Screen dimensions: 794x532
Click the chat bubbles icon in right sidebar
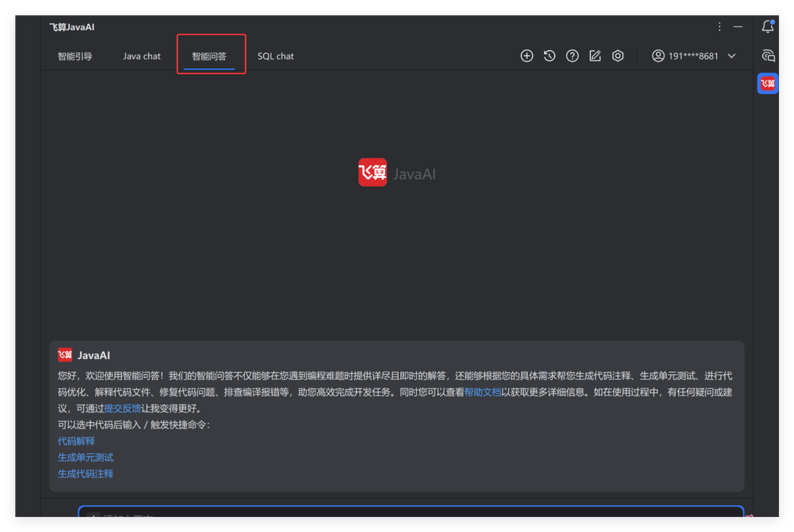[768, 56]
